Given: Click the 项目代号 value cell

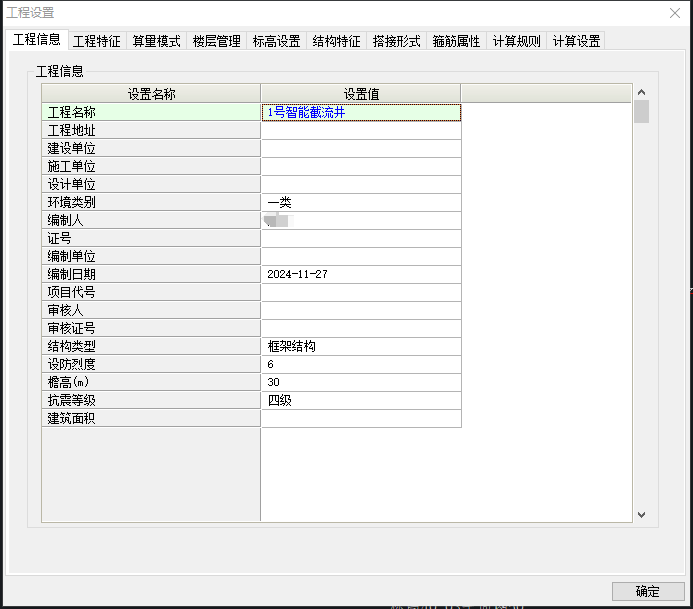Looking at the screenshot, I should tap(361, 293).
